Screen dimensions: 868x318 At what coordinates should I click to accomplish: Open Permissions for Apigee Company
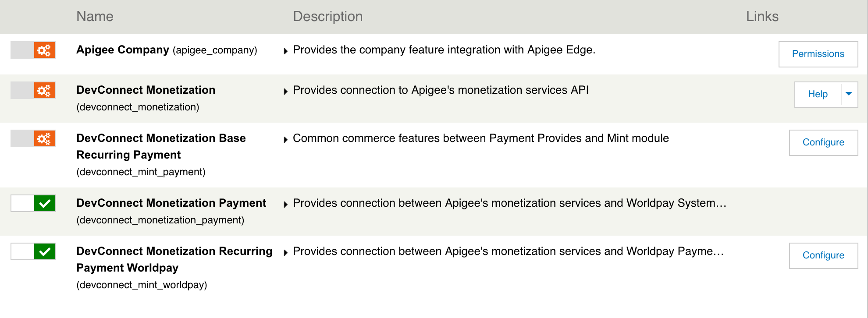pos(818,54)
